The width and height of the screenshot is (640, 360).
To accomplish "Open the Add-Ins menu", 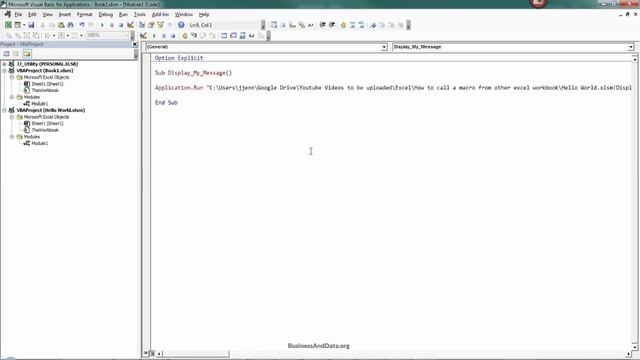I will click(x=160, y=14).
